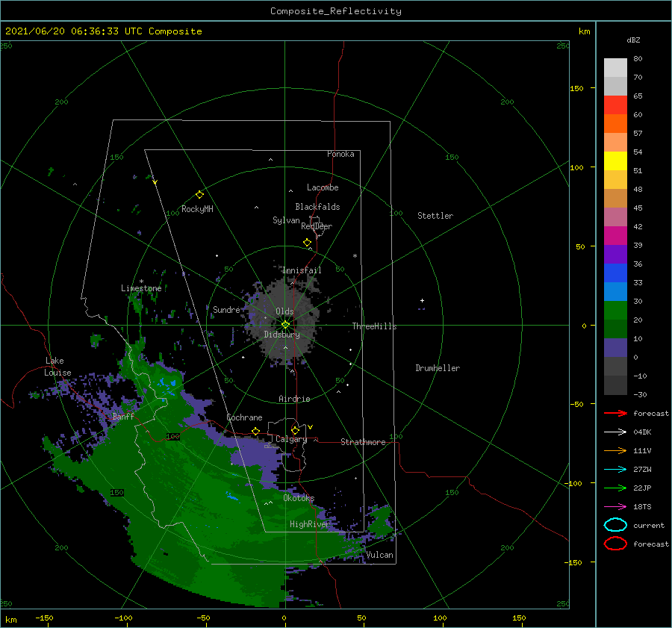The image size is (672, 628).
Task: Pick the green 22JP arrow icon
Action: click(x=615, y=488)
